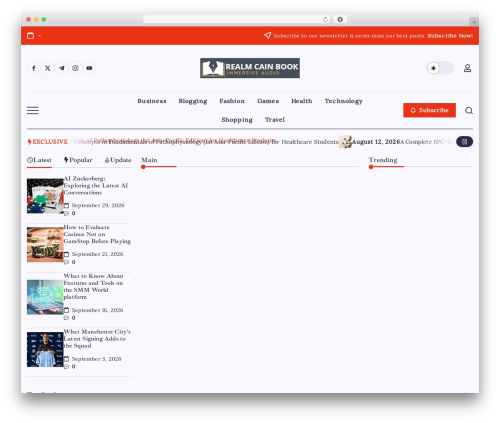Open the Fashion menu item

point(232,101)
